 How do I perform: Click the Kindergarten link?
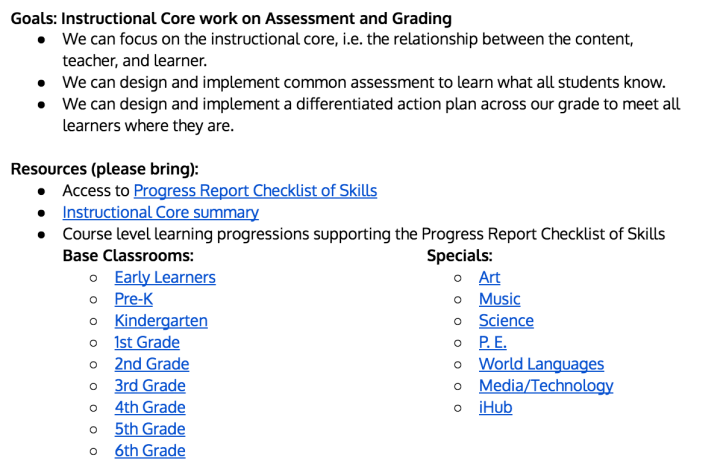(160, 321)
